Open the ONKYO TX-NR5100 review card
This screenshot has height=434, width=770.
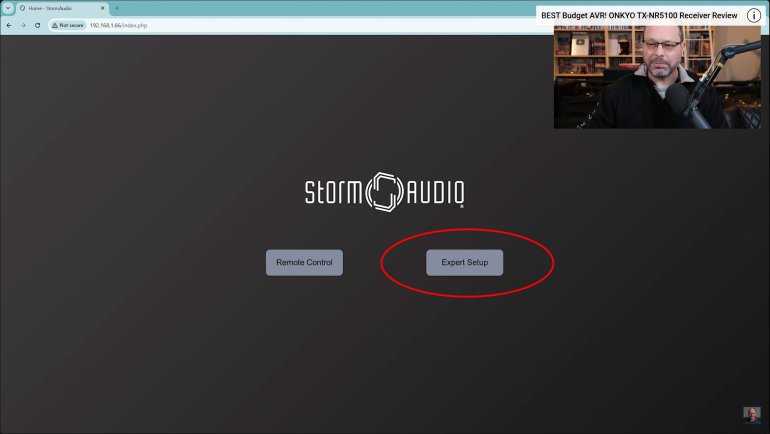coord(639,15)
